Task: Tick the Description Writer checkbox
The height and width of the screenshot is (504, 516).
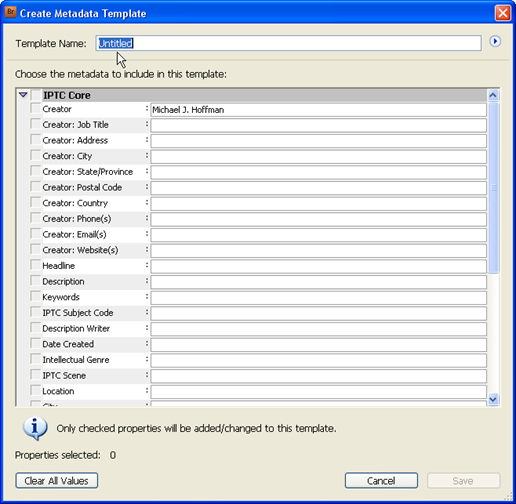Action: 35,328
